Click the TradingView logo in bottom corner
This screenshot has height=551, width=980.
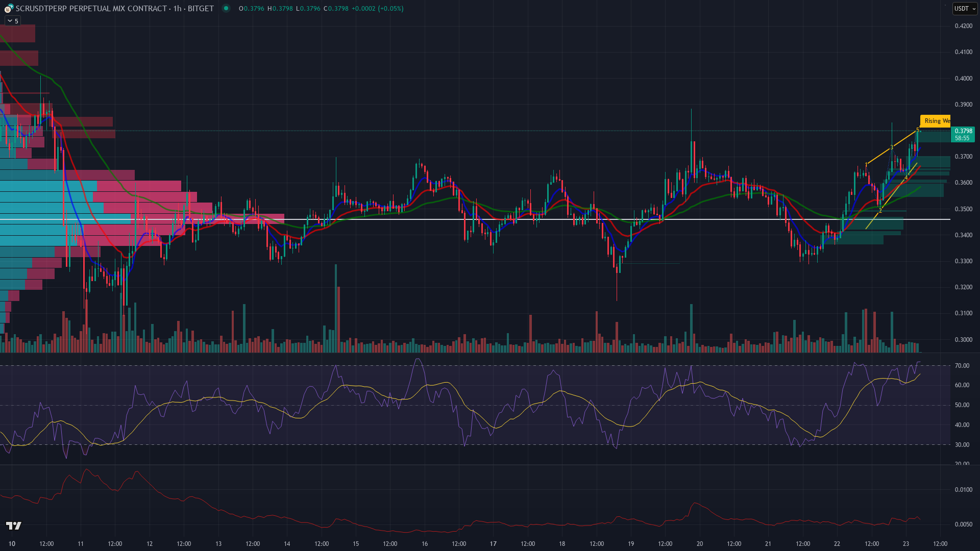[x=14, y=525]
